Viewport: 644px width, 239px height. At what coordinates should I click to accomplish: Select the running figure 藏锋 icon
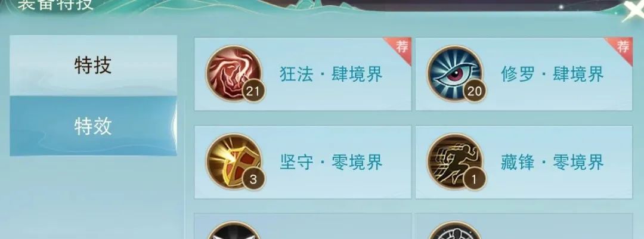pyautogui.click(x=454, y=162)
